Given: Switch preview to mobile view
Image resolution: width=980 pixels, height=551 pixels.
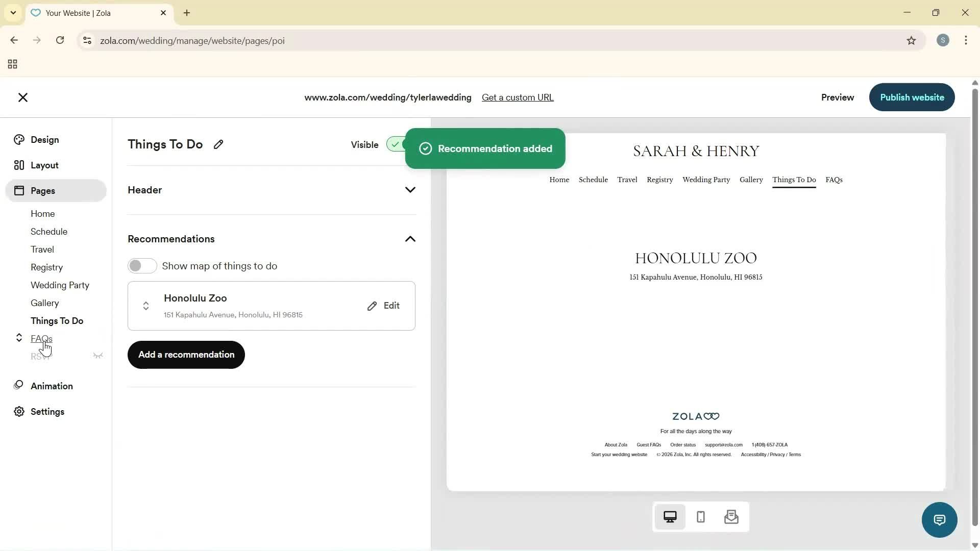Looking at the screenshot, I should tap(700, 517).
